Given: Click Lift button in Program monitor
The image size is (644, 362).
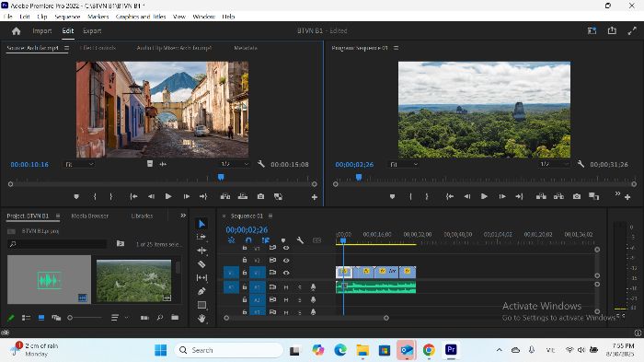Looking at the screenshot, I should click(541, 196).
